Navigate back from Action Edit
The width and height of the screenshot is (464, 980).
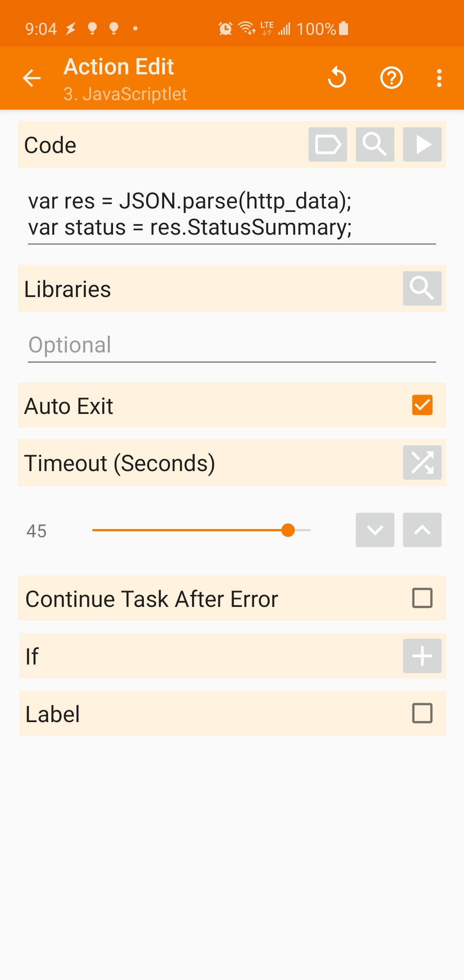click(31, 78)
